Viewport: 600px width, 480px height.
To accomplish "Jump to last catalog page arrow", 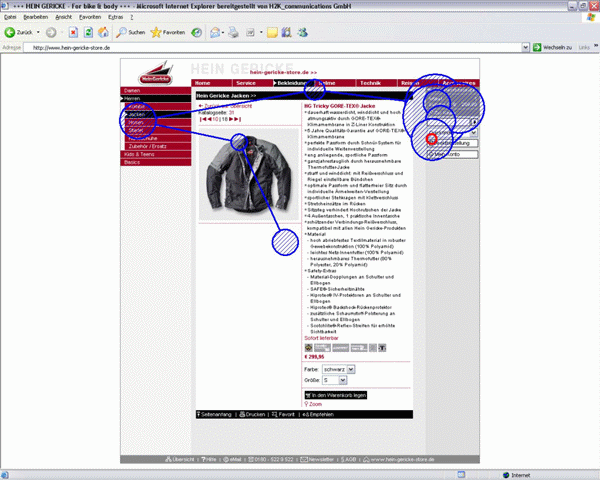I will (238, 119).
